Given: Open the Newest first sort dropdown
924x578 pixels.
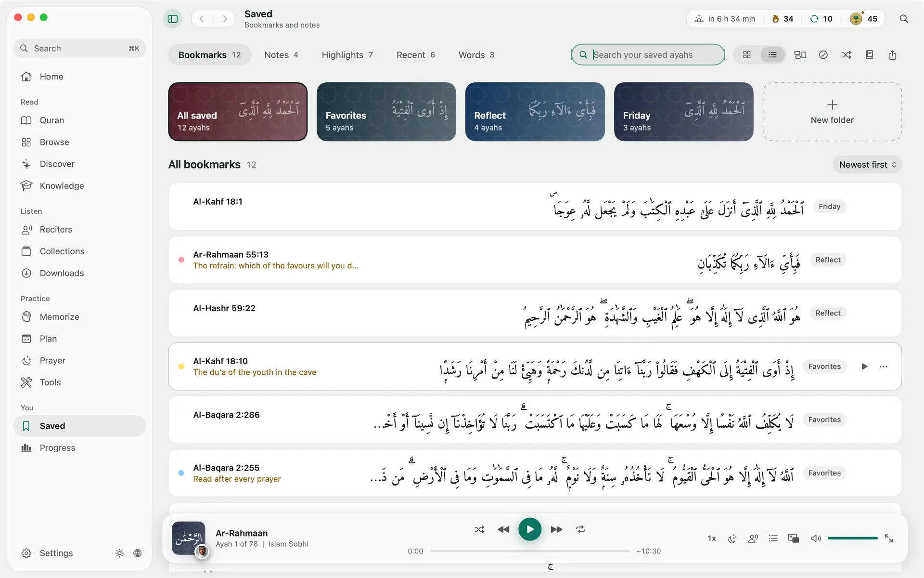Looking at the screenshot, I should point(867,165).
